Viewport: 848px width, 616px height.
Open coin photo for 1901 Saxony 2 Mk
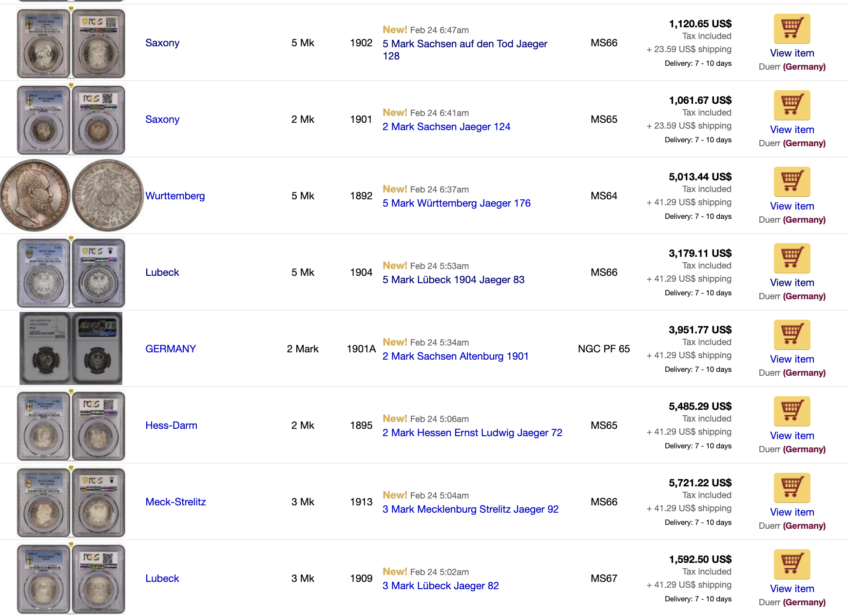(71, 119)
